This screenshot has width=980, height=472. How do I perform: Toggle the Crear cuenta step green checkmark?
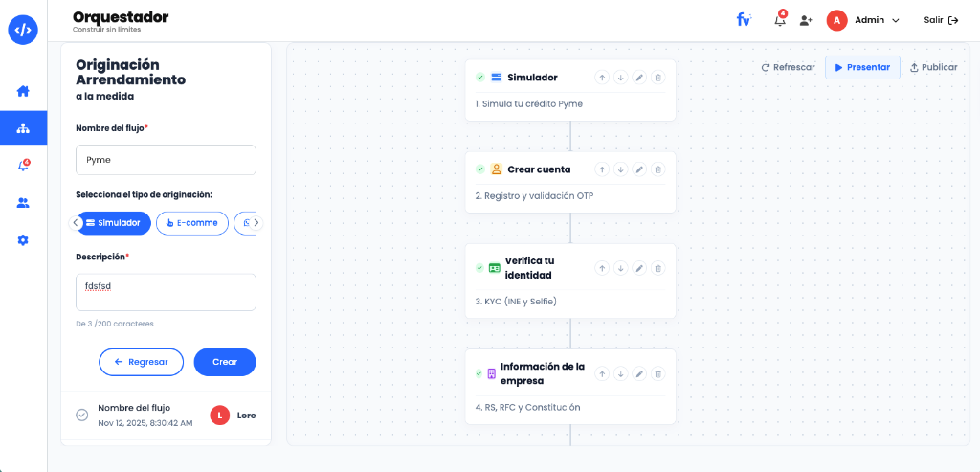pos(480,169)
